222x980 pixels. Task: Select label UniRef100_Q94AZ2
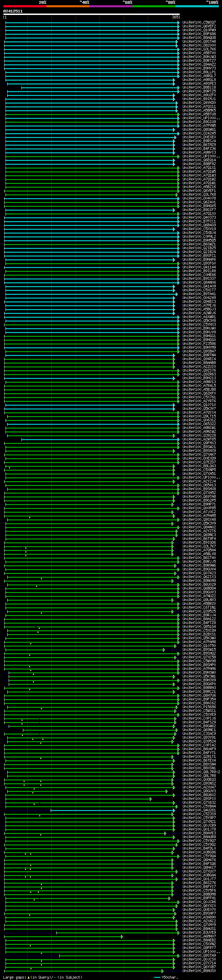199,64
